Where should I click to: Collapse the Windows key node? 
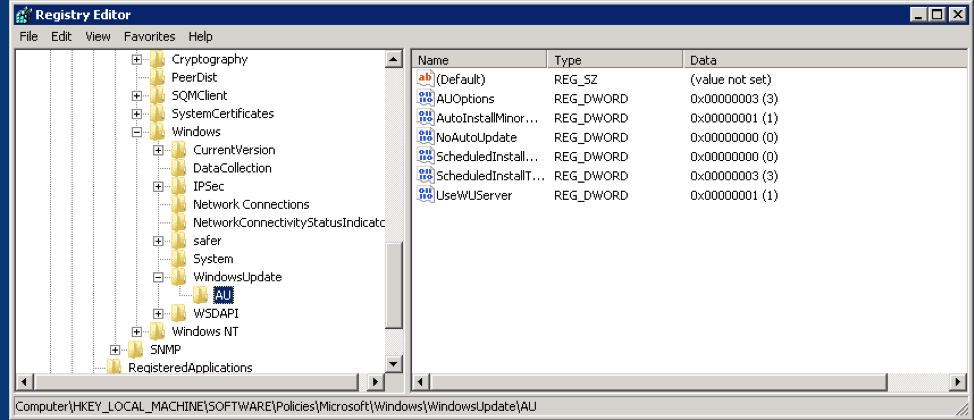click(137, 132)
